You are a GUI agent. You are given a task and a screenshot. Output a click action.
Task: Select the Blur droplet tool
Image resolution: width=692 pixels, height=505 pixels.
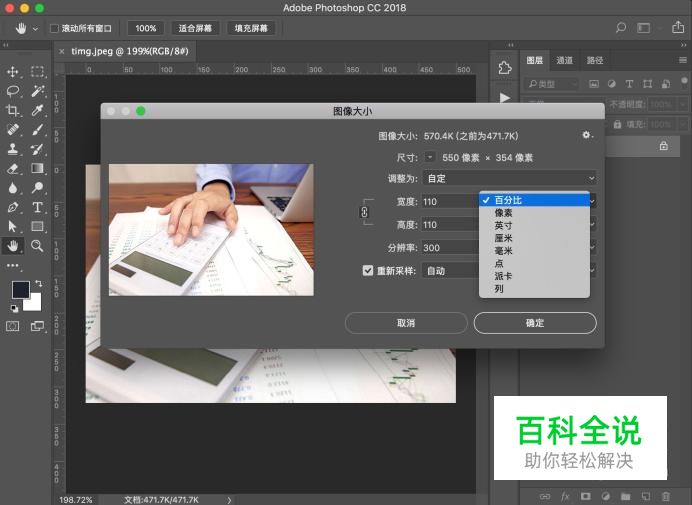12,188
